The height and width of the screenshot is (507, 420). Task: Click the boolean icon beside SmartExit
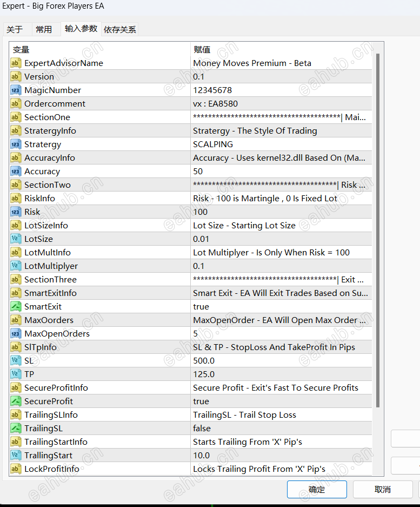click(x=16, y=307)
